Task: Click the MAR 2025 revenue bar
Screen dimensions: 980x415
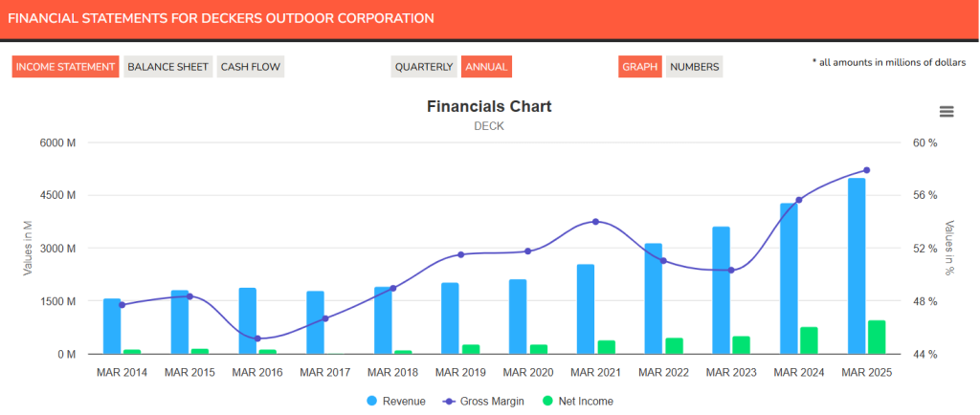Action: [x=857, y=266]
